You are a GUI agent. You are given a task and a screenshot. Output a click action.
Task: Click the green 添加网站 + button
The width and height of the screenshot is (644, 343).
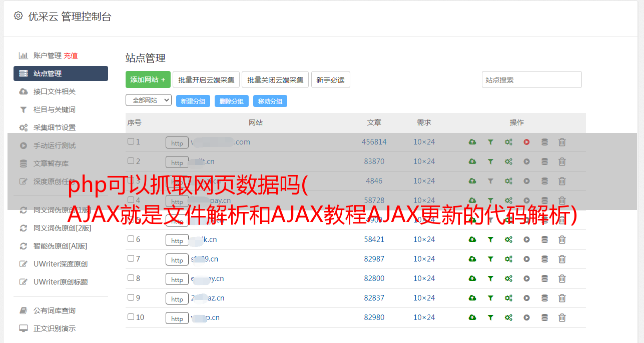148,79
